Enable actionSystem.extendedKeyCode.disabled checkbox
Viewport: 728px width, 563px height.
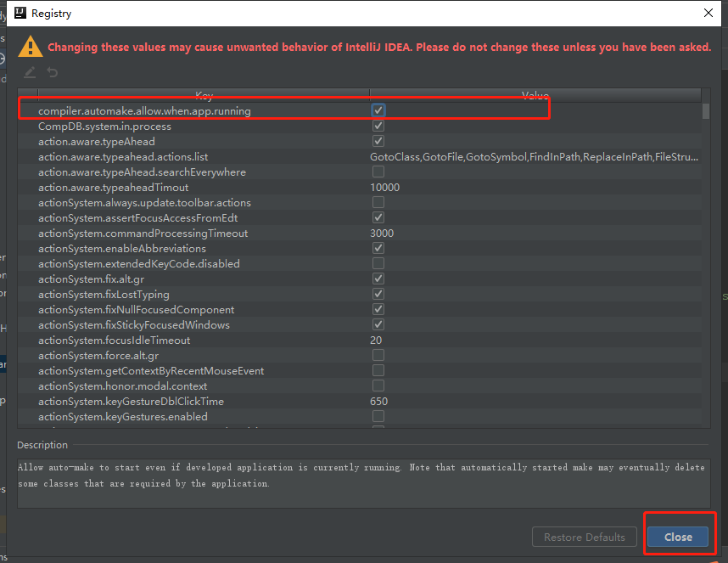coord(378,264)
